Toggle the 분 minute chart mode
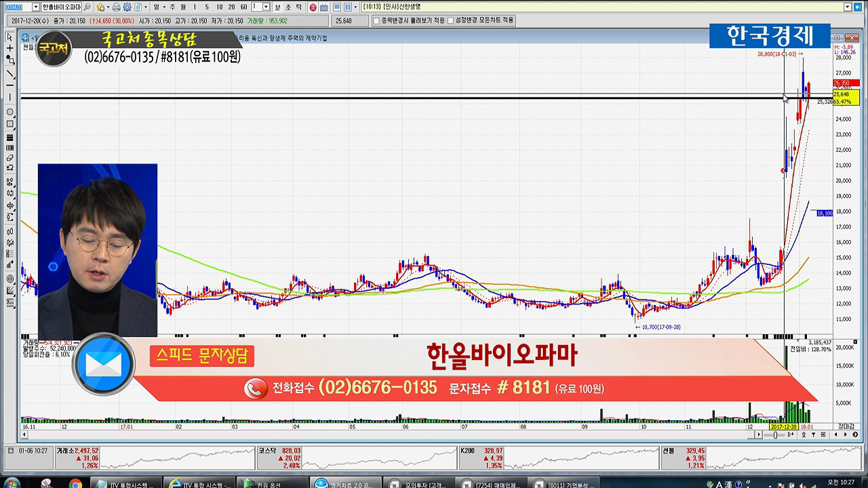 click(x=277, y=7)
